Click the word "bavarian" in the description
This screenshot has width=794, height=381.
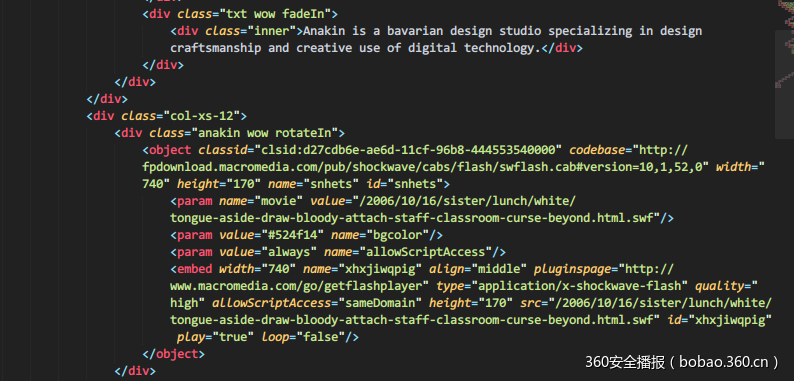pyautogui.click(x=415, y=31)
